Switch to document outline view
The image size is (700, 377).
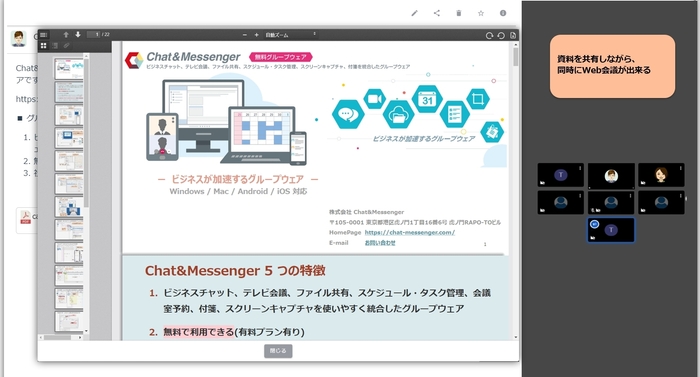55,46
